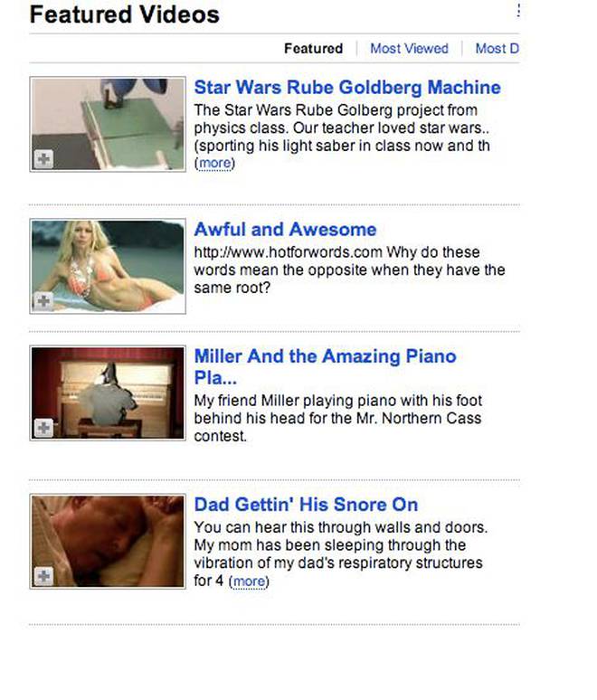Click the Featured Videos heading
The width and height of the screenshot is (597, 700).
pyautogui.click(x=125, y=14)
